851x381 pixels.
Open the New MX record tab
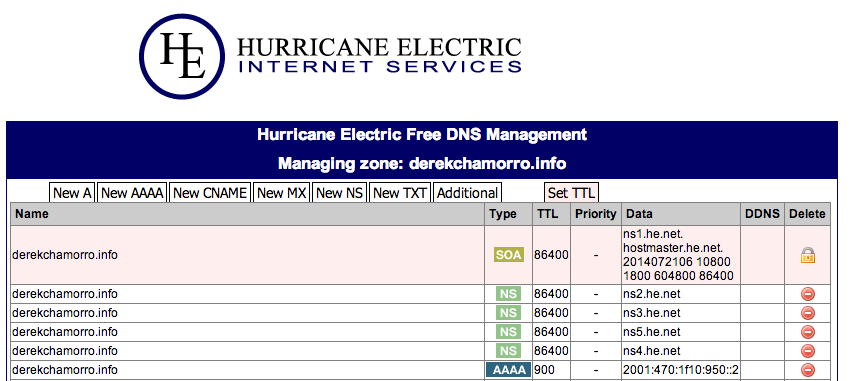[x=282, y=193]
